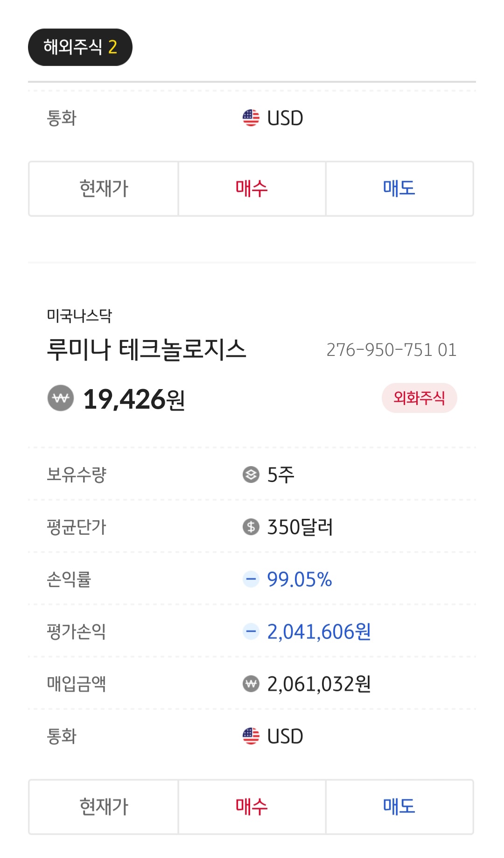Open the 루미나 테크놀로지스 stock title
The height and width of the screenshot is (858, 504).
pyautogui.click(x=147, y=349)
